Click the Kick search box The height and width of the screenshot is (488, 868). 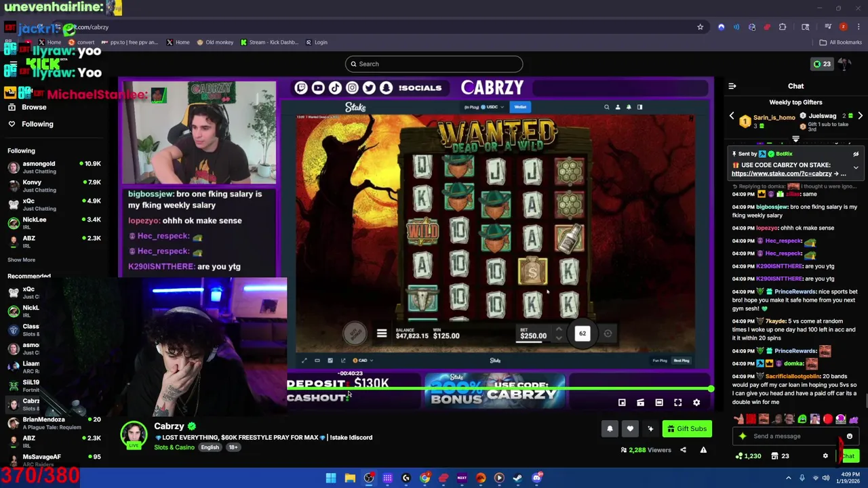pyautogui.click(x=434, y=64)
